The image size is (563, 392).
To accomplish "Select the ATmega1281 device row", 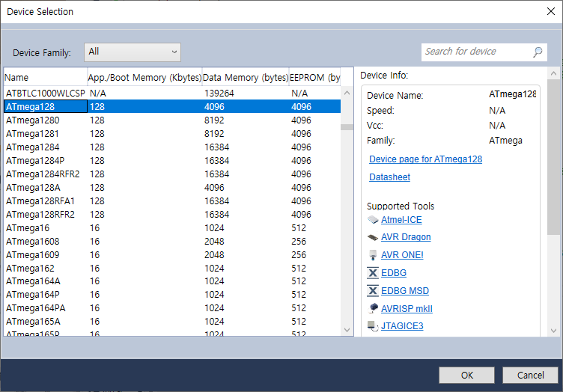I will pyautogui.click(x=172, y=133).
